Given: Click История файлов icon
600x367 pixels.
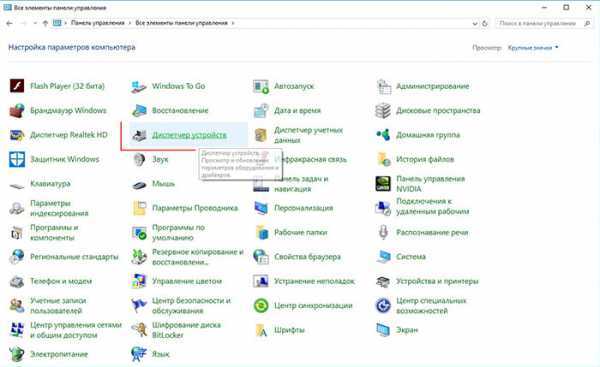Looking at the screenshot, I should [383, 159].
